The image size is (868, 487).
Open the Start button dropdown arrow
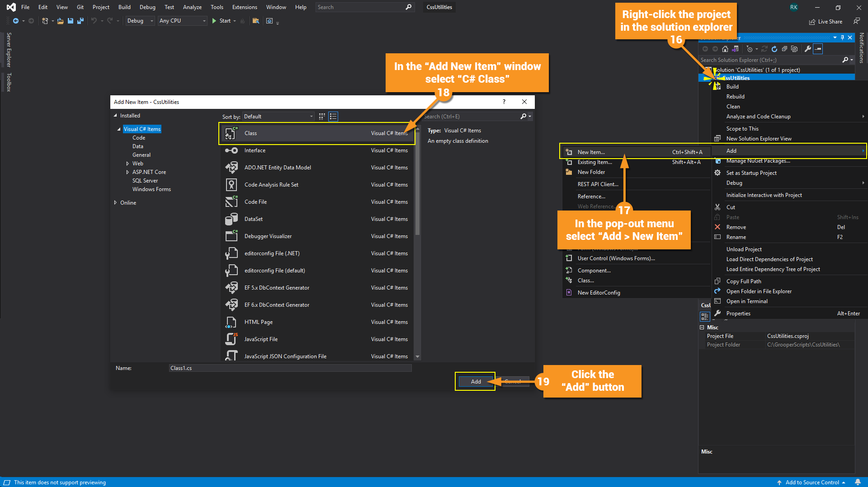tap(235, 21)
